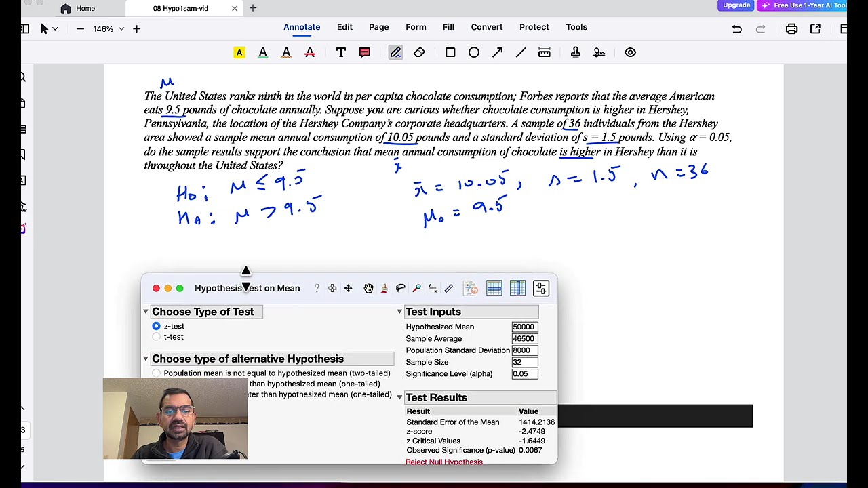Click the data table rows icon

494,288
